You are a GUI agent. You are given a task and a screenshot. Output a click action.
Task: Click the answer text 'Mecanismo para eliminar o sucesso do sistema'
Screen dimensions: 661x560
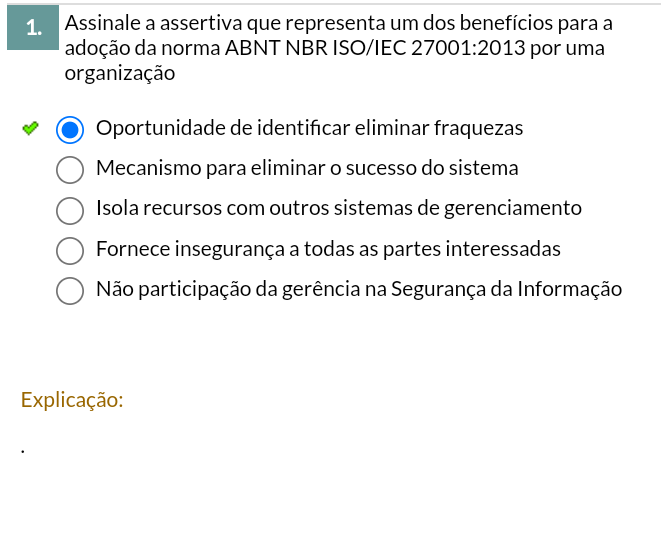pos(307,169)
